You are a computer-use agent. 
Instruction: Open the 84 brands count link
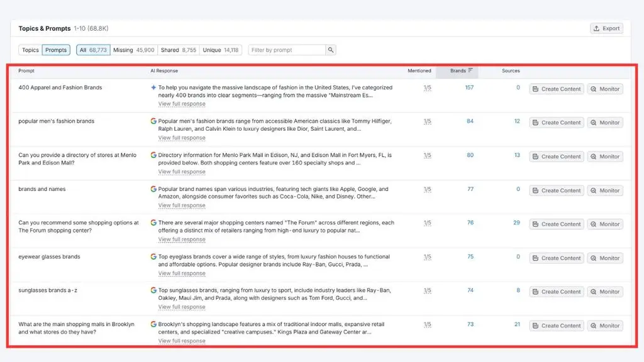click(470, 121)
